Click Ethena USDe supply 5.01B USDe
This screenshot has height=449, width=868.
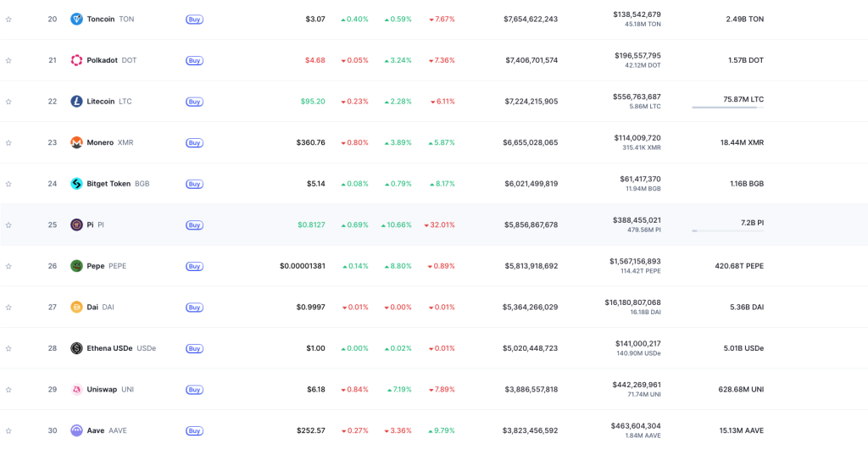(x=742, y=348)
